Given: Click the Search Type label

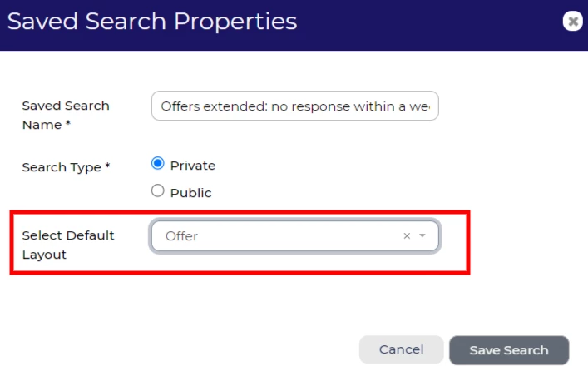Looking at the screenshot, I should pos(66,167).
